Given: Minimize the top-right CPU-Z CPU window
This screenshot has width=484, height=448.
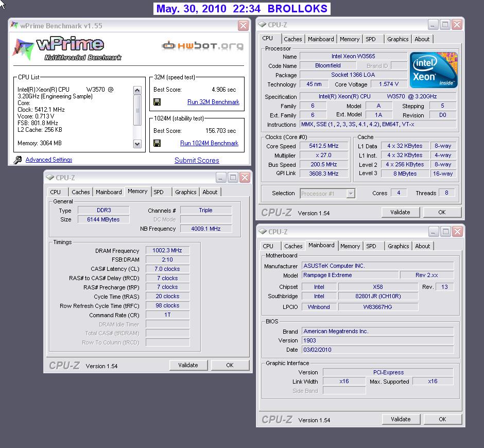Looking at the screenshot, I should click(433, 25).
